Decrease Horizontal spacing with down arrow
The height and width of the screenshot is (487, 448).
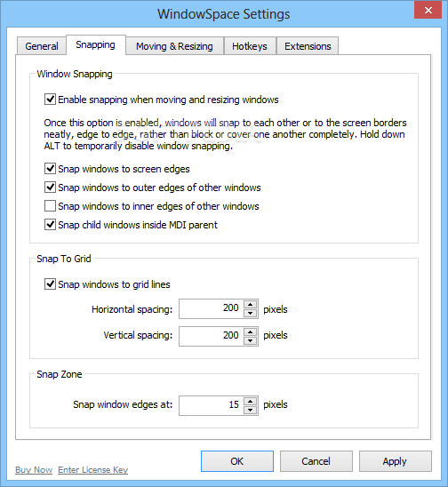click(x=251, y=313)
